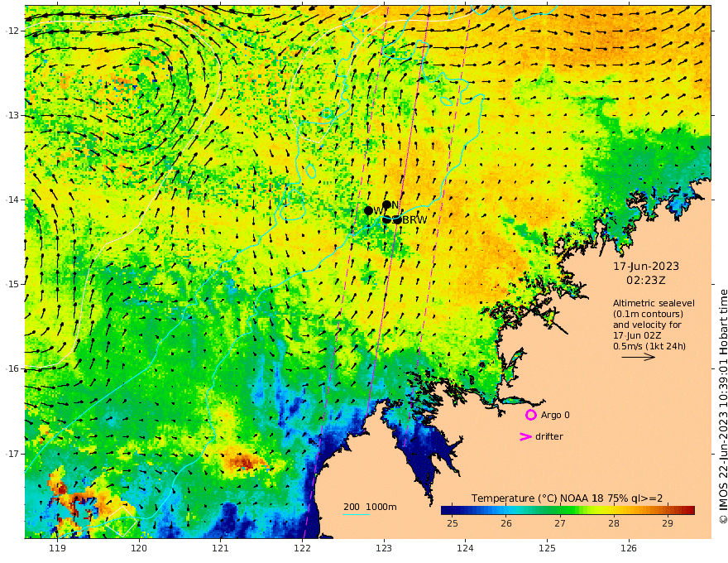This screenshot has height=563, width=728.
Task: Click the cyan 200m depth contour legend line
Action: (356, 514)
